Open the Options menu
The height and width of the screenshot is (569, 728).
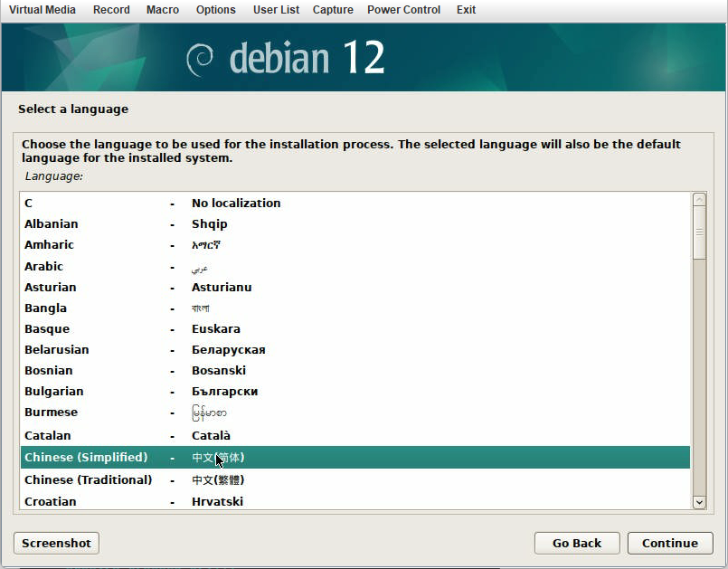[x=216, y=10]
